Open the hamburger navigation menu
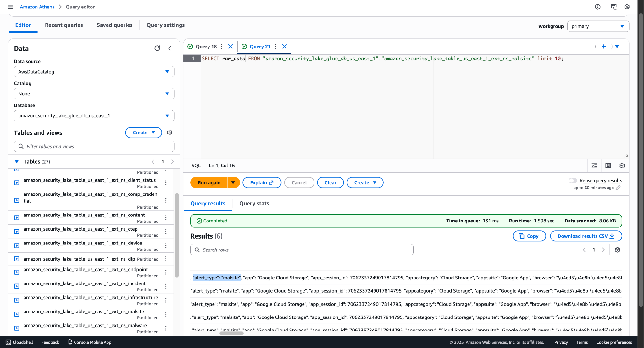Screen dimensions: 644x348 click(11, 7)
